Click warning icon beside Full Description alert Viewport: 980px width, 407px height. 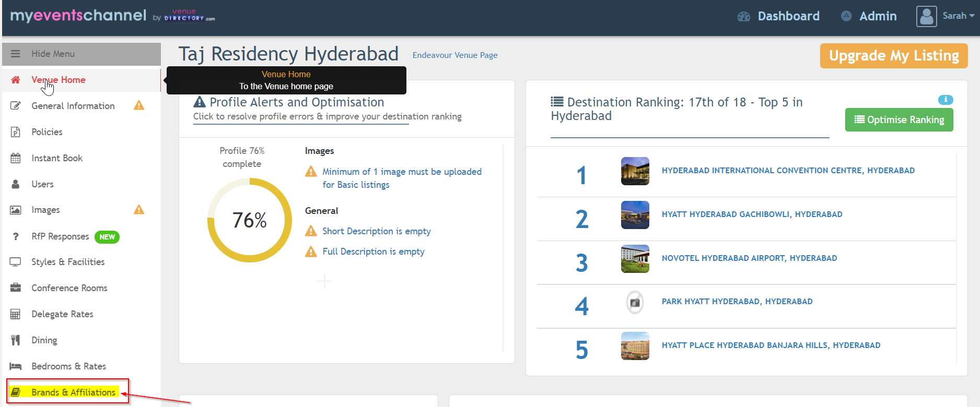[311, 252]
